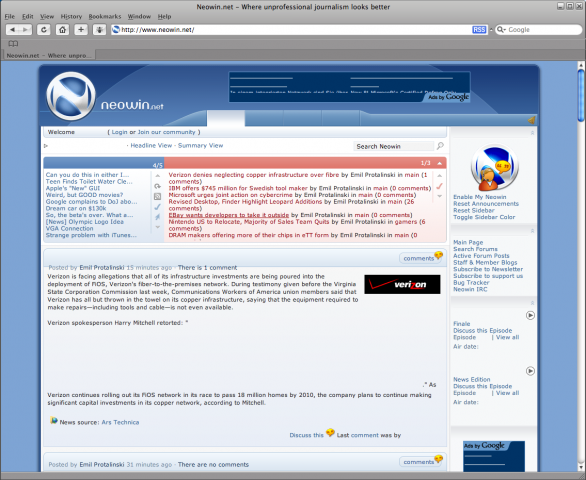Switch to Headline View
This screenshot has width=586, height=480.
point(151,145)
